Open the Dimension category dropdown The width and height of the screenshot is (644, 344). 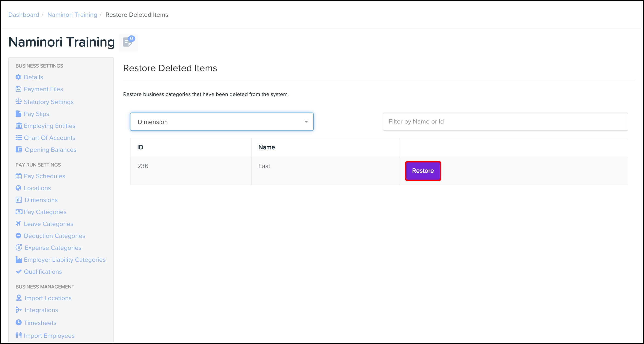click(x=221, y=122)
